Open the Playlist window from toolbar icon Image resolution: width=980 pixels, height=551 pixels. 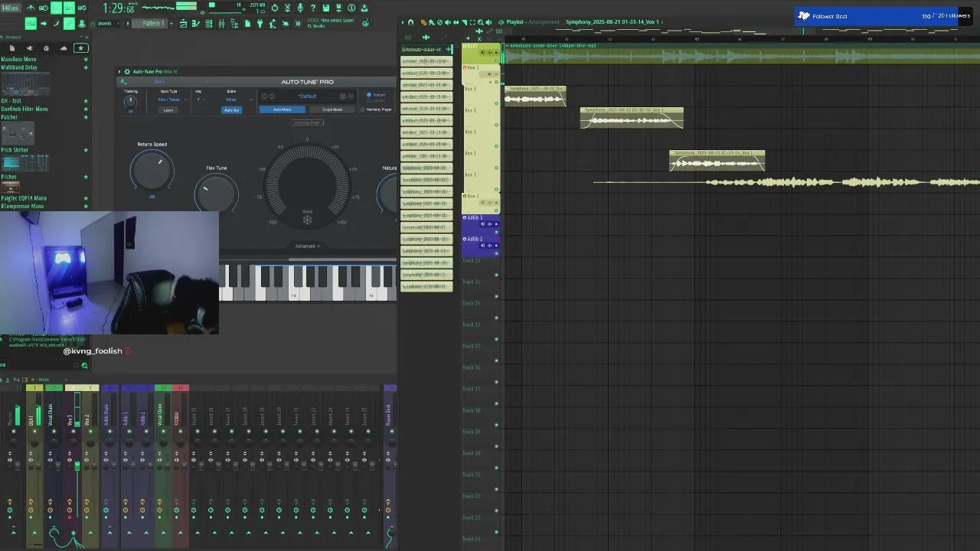[x=184, y=24]
